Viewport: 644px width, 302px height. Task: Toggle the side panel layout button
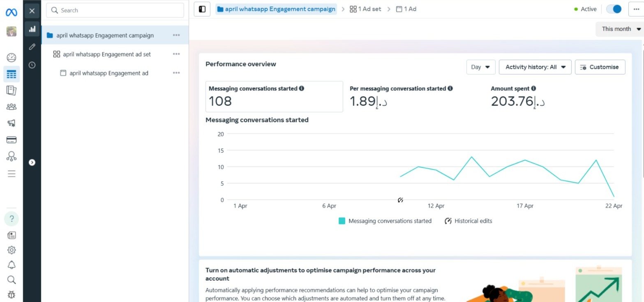(202, 9)
